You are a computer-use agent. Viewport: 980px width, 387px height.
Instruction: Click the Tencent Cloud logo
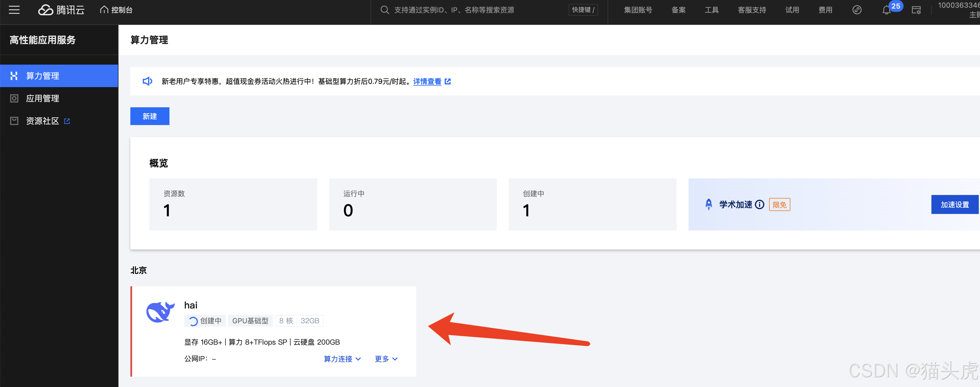[x=61, y=10]
